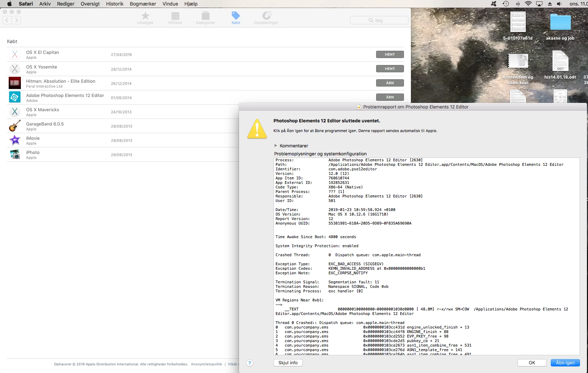
Task: Click the Exception Type line in report
Action: [x=329, y=264]
